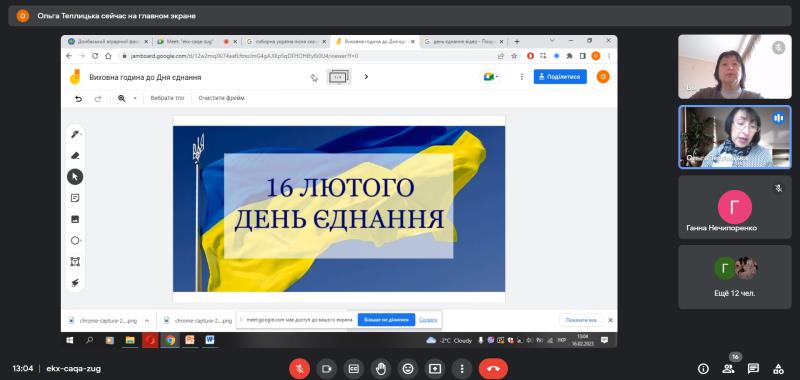Viewport: 800px width, 380px height.
Task: Unmute the microphone in Meet
Action: (x=299, y=368)
